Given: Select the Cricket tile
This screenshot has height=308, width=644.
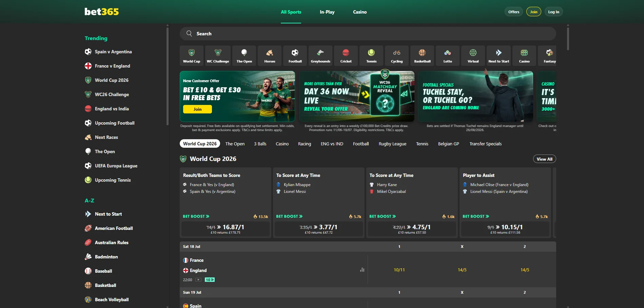Looking at the screenshot, I should 346,55.
